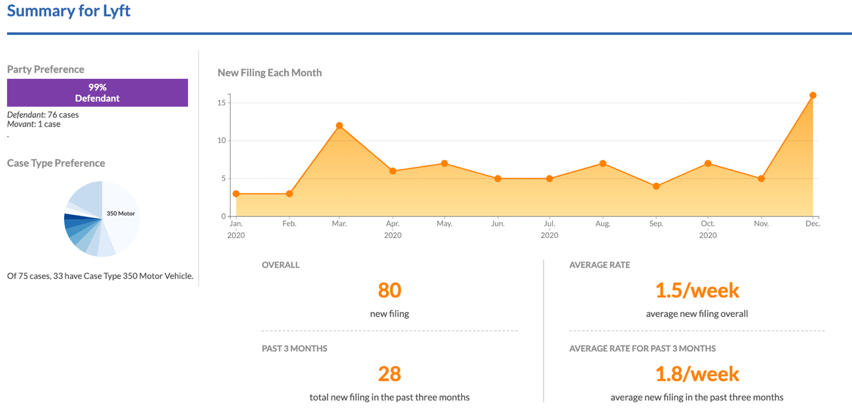Select the January data point
The image size is (852, 414).
pos(236,193)
